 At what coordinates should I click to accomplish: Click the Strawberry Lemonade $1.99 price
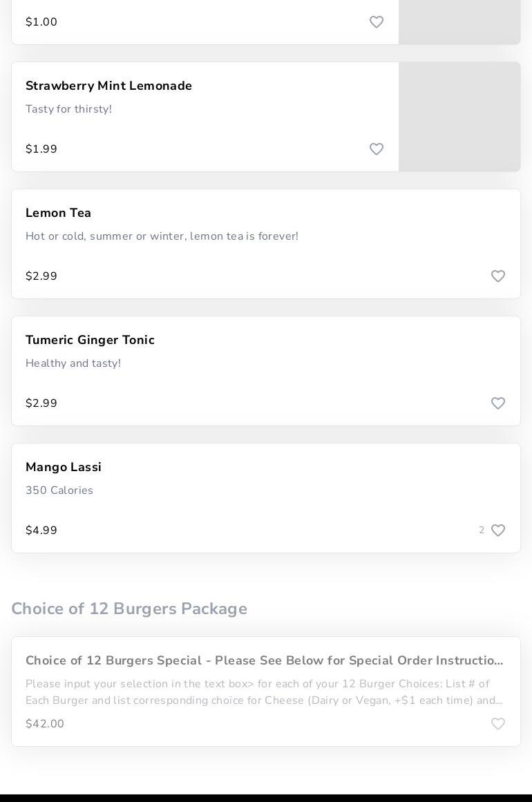(41, 149)
